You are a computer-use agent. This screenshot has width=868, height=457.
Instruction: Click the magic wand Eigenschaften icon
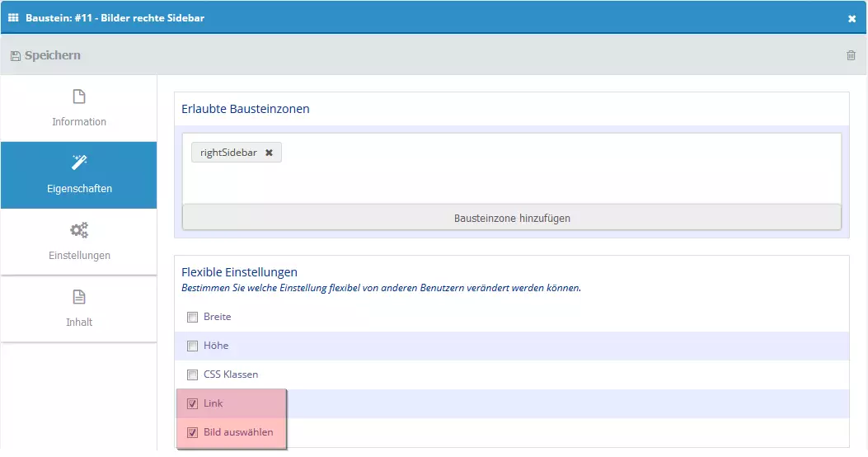(x=79, y=162)
